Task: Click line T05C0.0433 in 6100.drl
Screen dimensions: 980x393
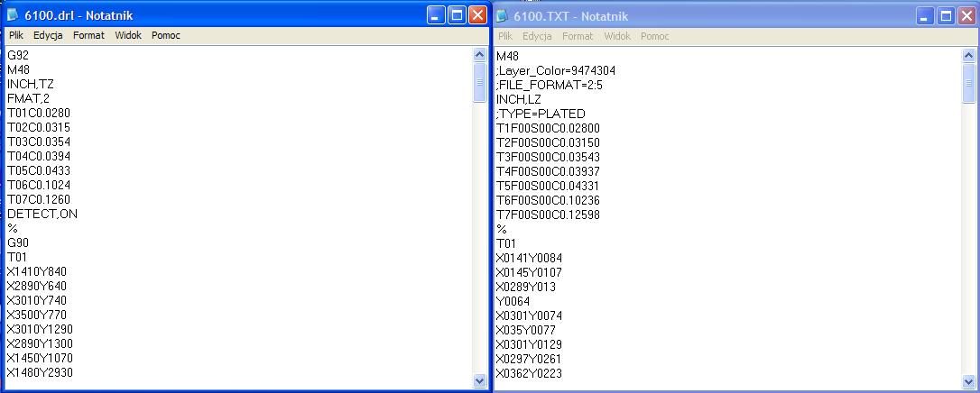Action: 39,170
